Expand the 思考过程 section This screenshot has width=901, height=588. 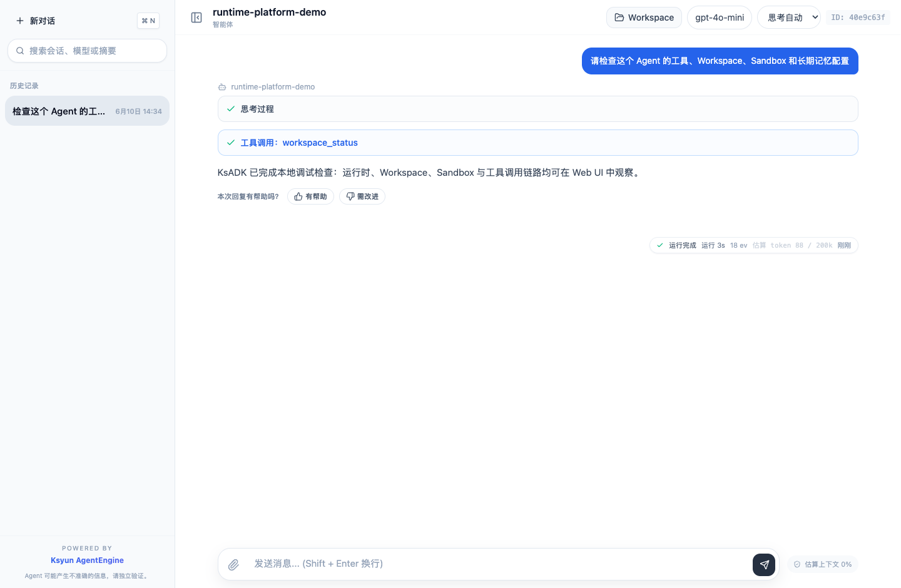point(537,109)
